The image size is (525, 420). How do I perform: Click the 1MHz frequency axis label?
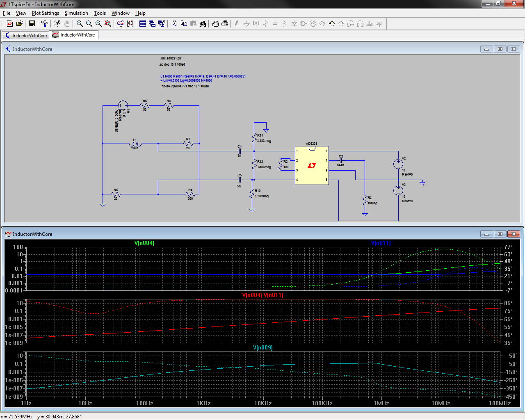pyautogui.click(x=381, y=404)
